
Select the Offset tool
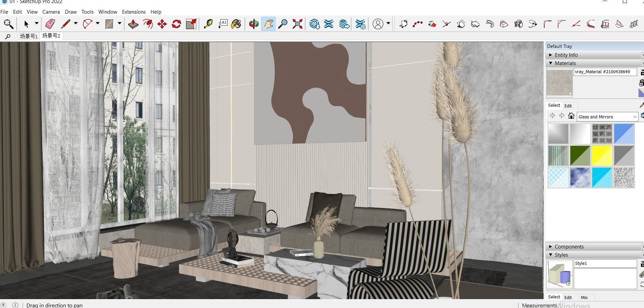coord(147,24)
